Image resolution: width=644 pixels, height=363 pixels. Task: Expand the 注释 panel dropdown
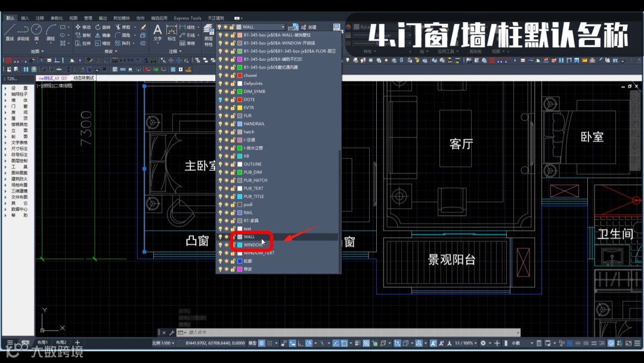tap(175, 51)
